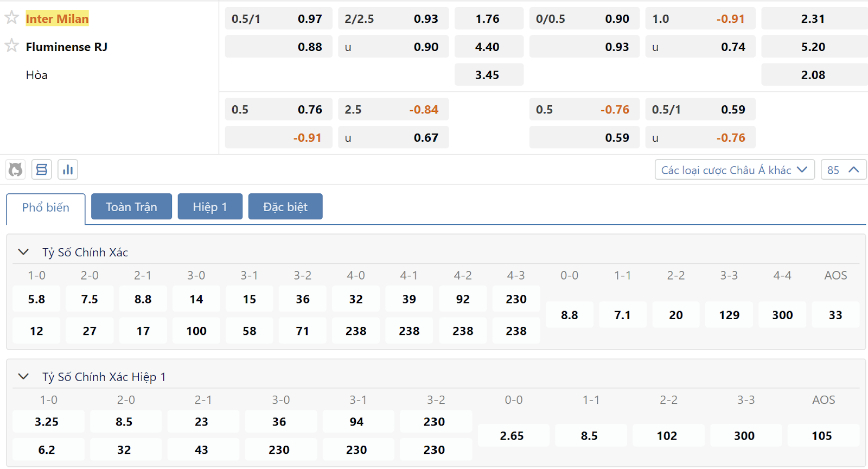Choose away score 0-1 at 12

pyautogui.click(x=36, y=331)
